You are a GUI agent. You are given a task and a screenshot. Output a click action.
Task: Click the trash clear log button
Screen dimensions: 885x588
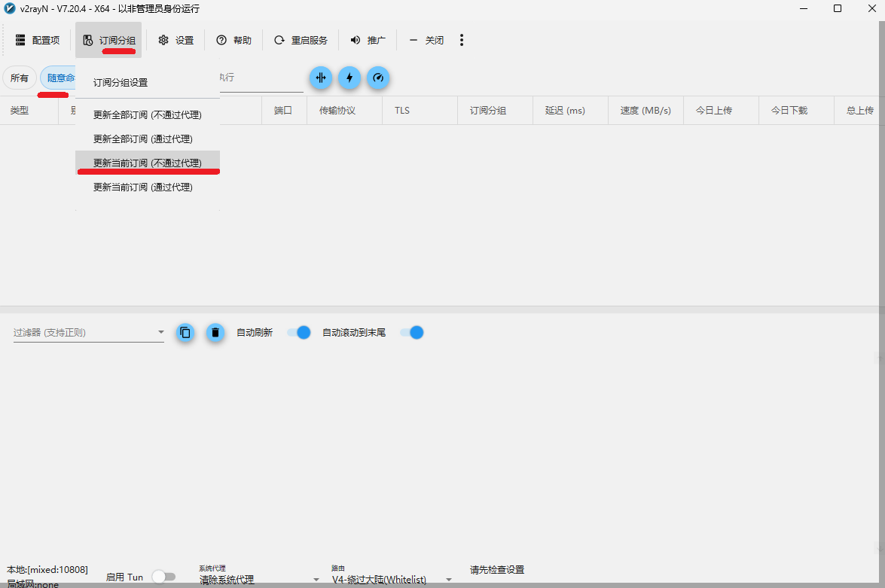coord(215,332)
